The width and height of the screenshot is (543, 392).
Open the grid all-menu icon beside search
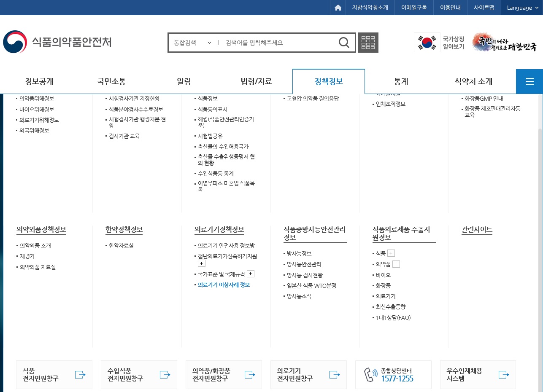tap(368, 43)
